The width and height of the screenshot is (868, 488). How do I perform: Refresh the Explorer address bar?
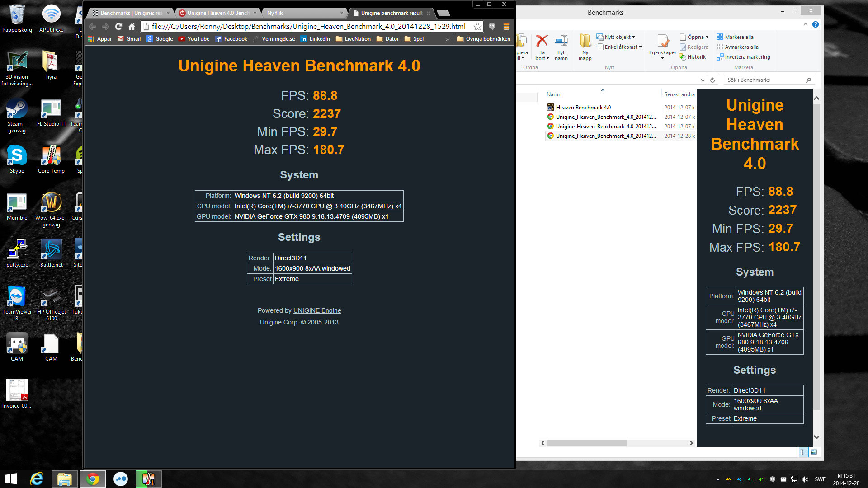[x=712, y=80]
